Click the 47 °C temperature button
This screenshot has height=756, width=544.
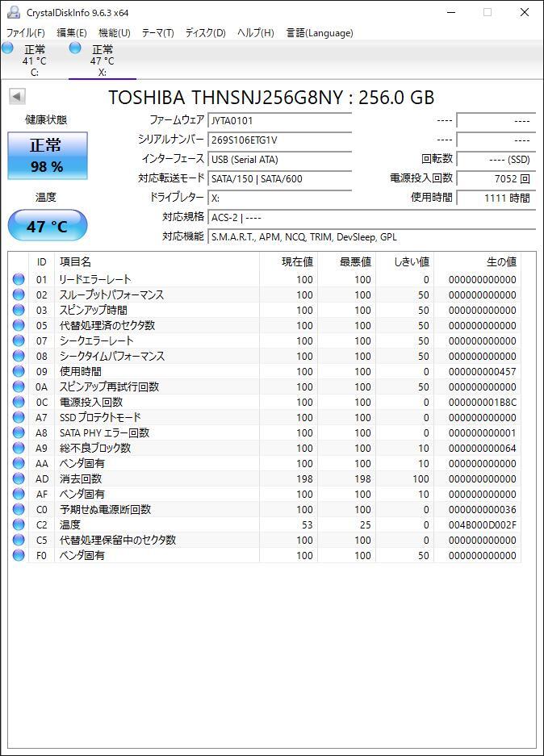pyautogui.click(x=48, y=225)
